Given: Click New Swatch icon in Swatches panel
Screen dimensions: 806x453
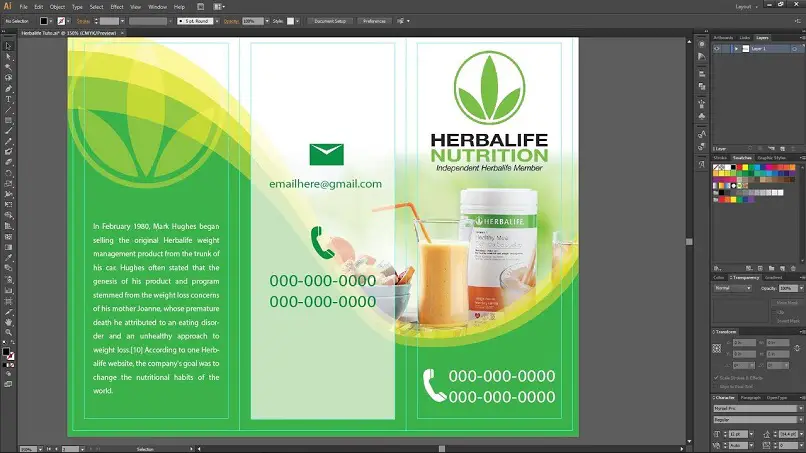Looking at the screenshot, I should click(x=782, y=268).
